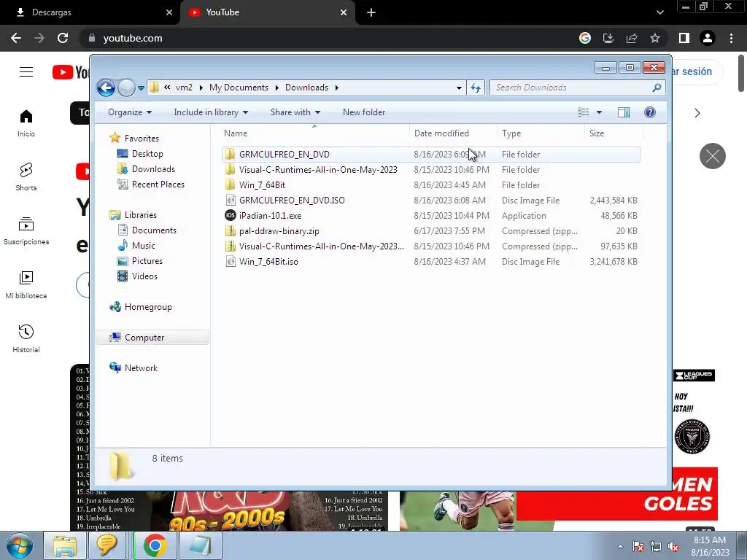Open the Share with menu
747x560 pixels.
click(x=295, y=112)
